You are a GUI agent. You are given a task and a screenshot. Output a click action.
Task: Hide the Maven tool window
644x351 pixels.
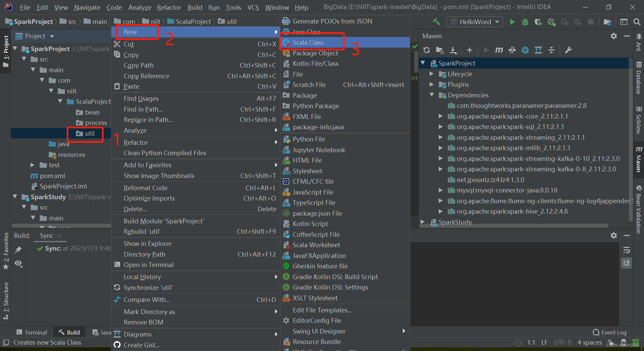(x=627, y=36)
